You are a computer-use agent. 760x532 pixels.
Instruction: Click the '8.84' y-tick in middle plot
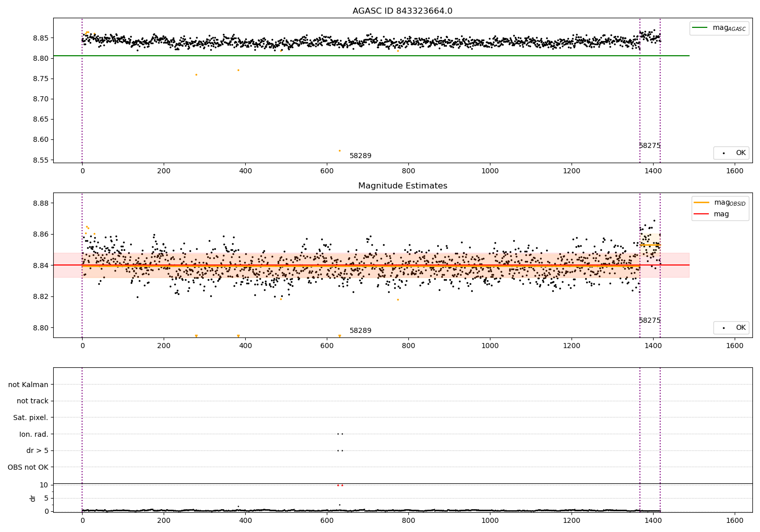point(41,265)
